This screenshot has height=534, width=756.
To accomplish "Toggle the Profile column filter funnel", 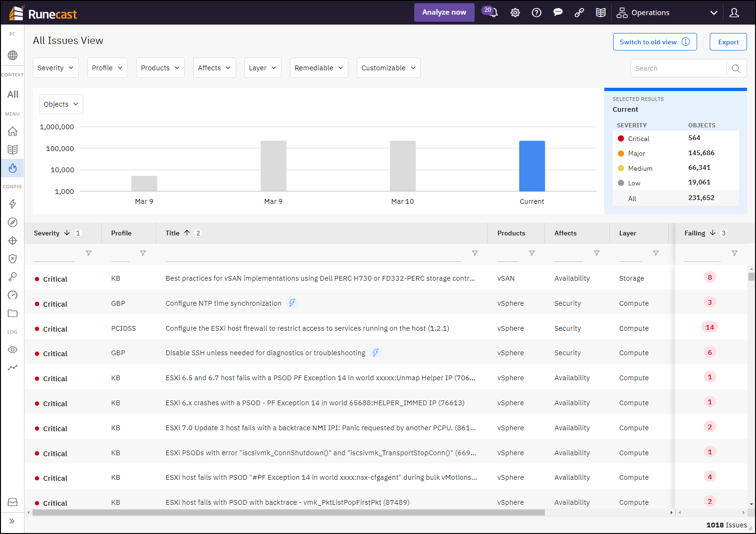I will [x=143, y=253].
